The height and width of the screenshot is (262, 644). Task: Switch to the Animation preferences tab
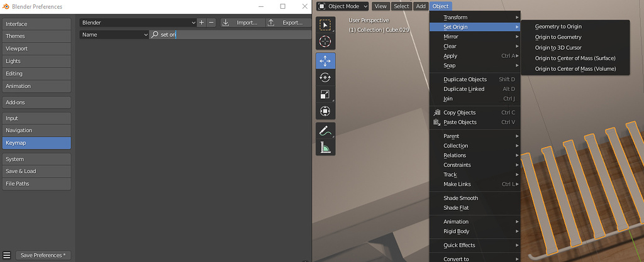click(x=36, y=86)
